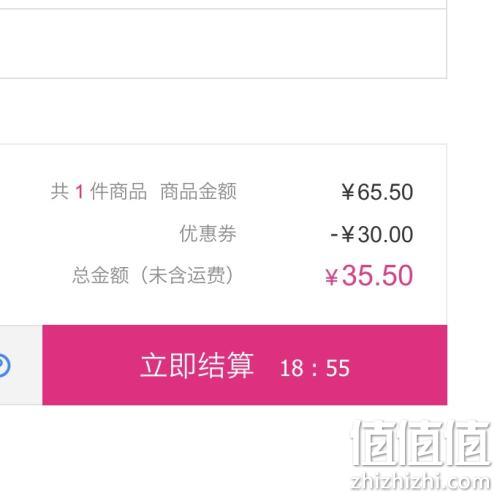This screenshot has height=499, width=500.
Task: Select the 共1件商品 item count text
Action: (99, 191)
